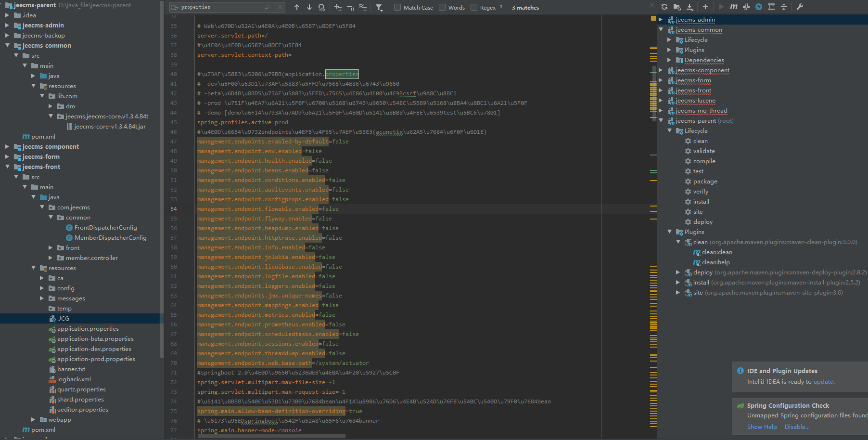The height and width of the screenshot is (440, 868).
Task: Open the search filter funnel icon
Action: pyautogui.click(x=379, y=7)
